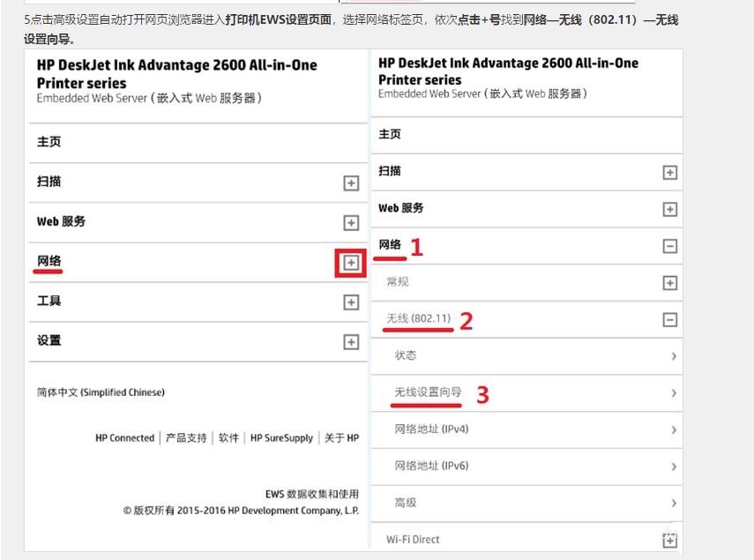Expand 扫描 with the plus icon, left panel
The image size is (754, 560).
click(x=351, y=183)
